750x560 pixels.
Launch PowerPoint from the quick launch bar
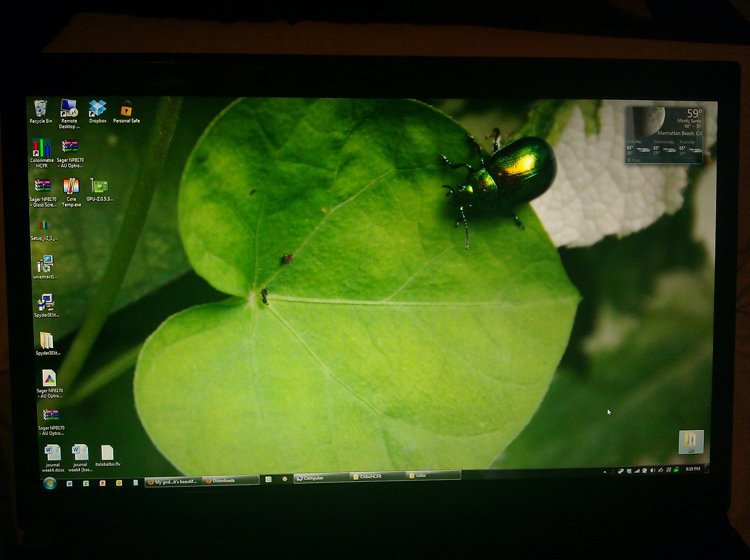point(102,483)
